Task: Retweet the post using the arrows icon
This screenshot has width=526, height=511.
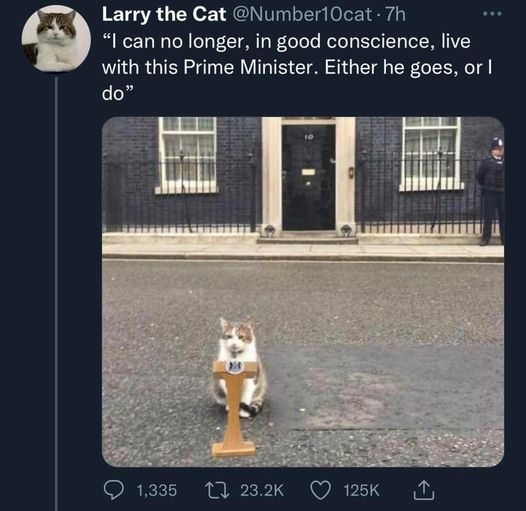Action: (x=217, y=490)
